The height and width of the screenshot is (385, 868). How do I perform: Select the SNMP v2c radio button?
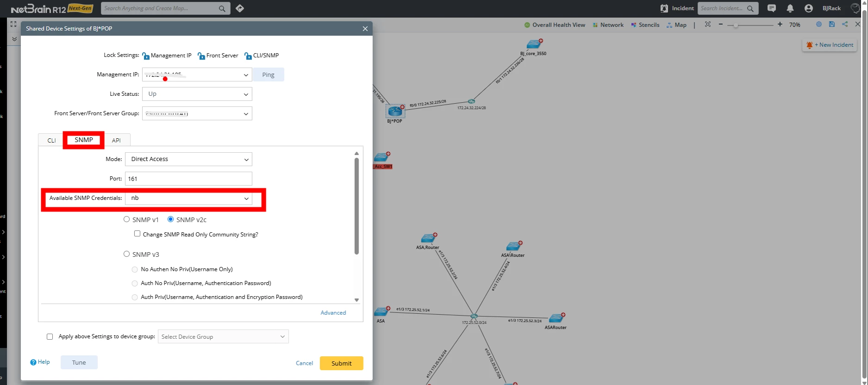coord(170,219)
